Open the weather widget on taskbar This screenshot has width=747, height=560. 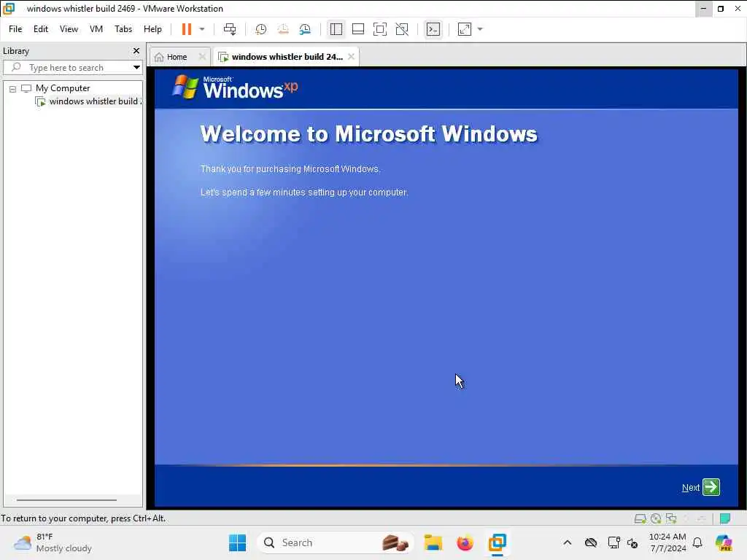tap(53, 542)
